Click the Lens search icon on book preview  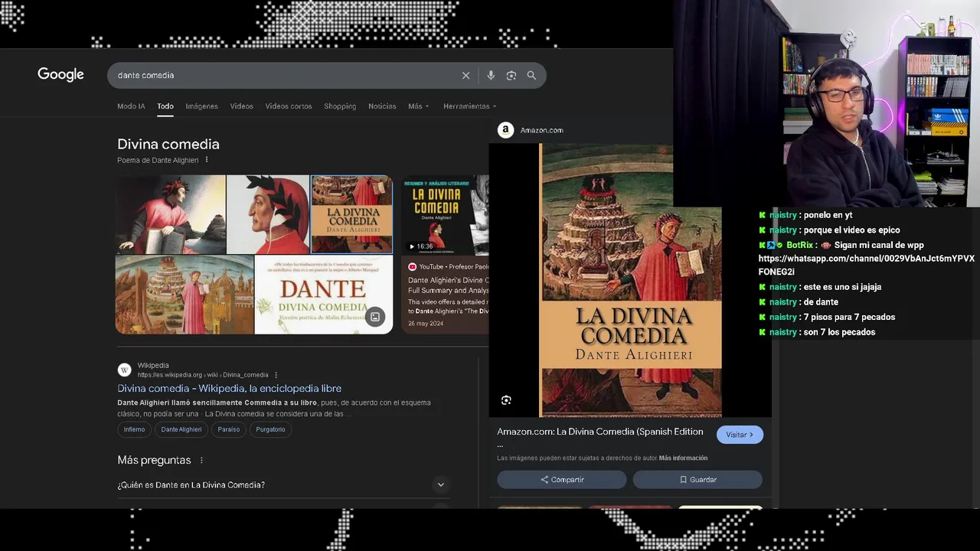point(506,400)
